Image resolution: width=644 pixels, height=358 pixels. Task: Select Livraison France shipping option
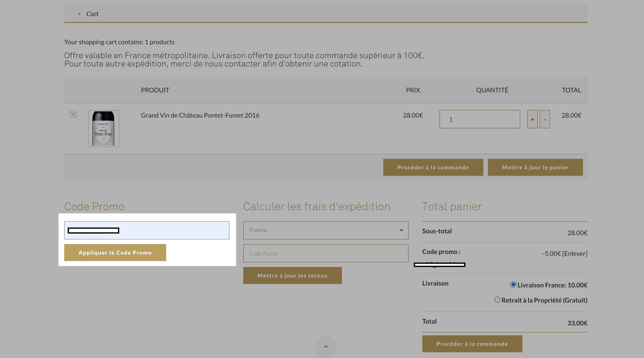tap(513, 284)
